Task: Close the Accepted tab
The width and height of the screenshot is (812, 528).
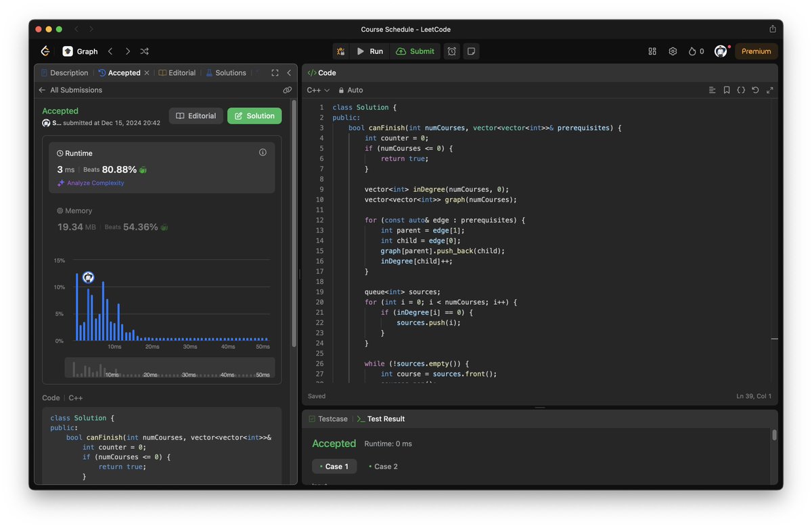Action: pos(147,73)
